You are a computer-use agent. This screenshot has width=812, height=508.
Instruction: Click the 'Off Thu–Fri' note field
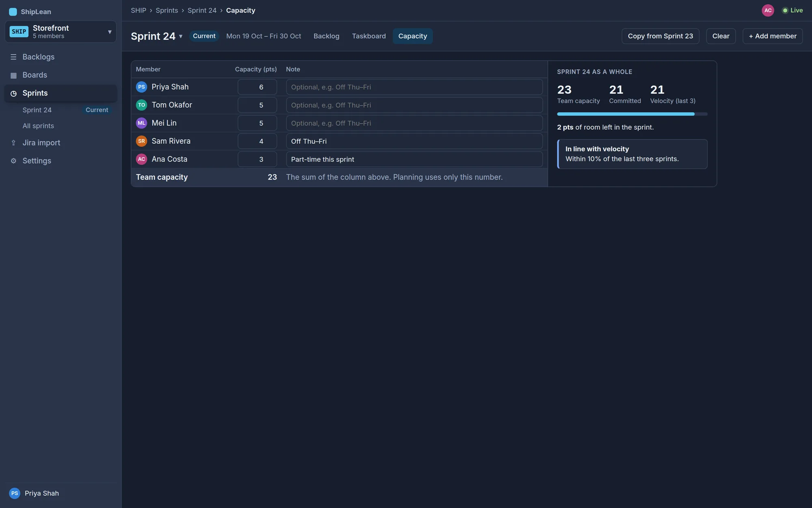click(x=414, y=141)
